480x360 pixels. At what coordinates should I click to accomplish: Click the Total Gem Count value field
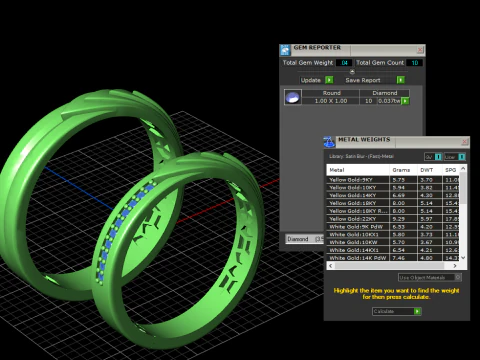[x=415, y=63]
